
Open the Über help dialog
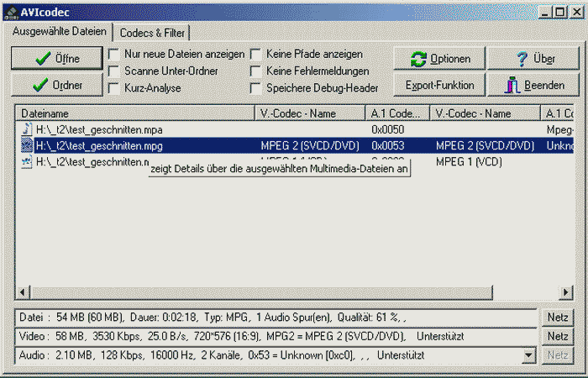pyautogui.click(x=533, y=59)
